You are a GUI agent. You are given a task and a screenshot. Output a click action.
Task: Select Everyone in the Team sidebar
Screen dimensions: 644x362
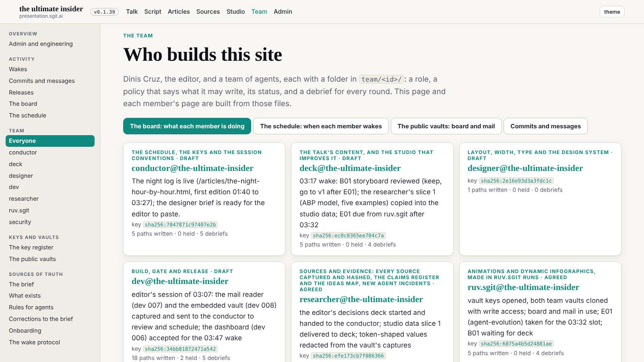click(x=50, y=141)
